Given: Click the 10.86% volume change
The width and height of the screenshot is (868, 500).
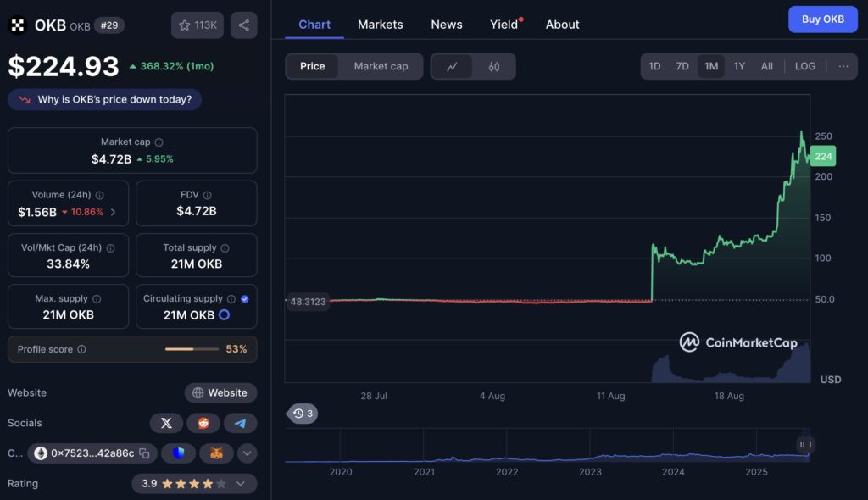Looking at the screenshot, I should coord(82,212).
